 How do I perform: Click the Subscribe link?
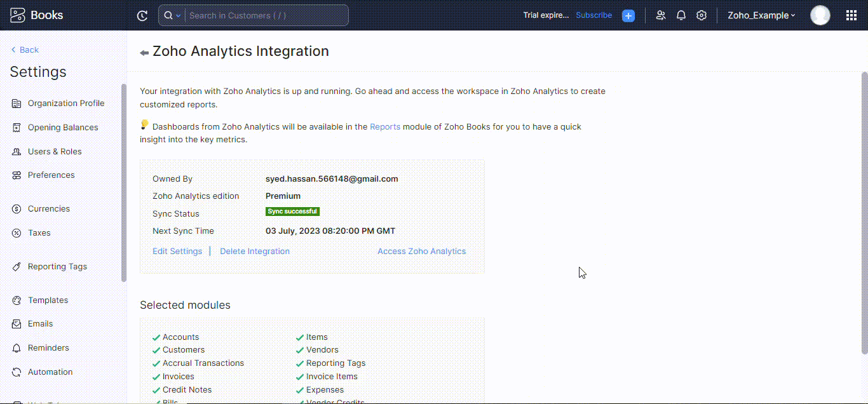point(593,15)
